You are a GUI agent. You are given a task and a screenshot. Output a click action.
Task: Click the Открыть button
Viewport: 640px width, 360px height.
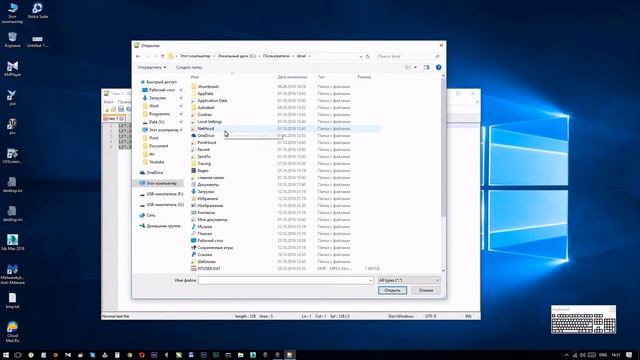(x=392, y=290)
